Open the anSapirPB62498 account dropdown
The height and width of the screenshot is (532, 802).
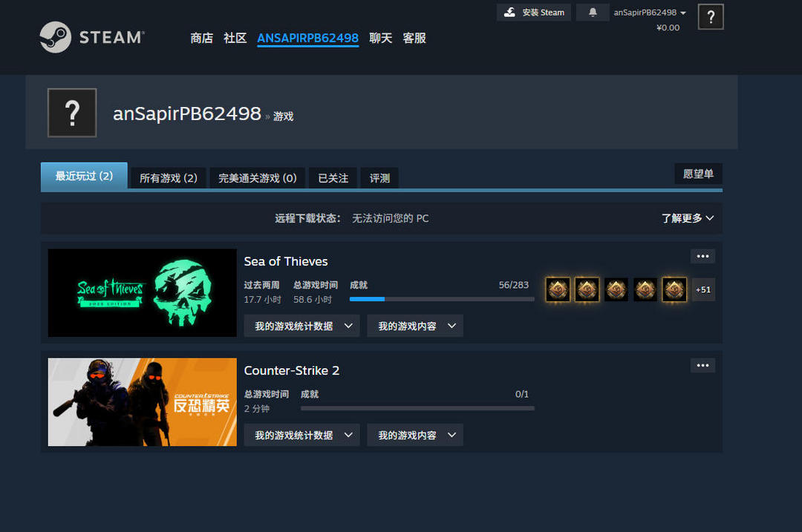click(650, 13)
